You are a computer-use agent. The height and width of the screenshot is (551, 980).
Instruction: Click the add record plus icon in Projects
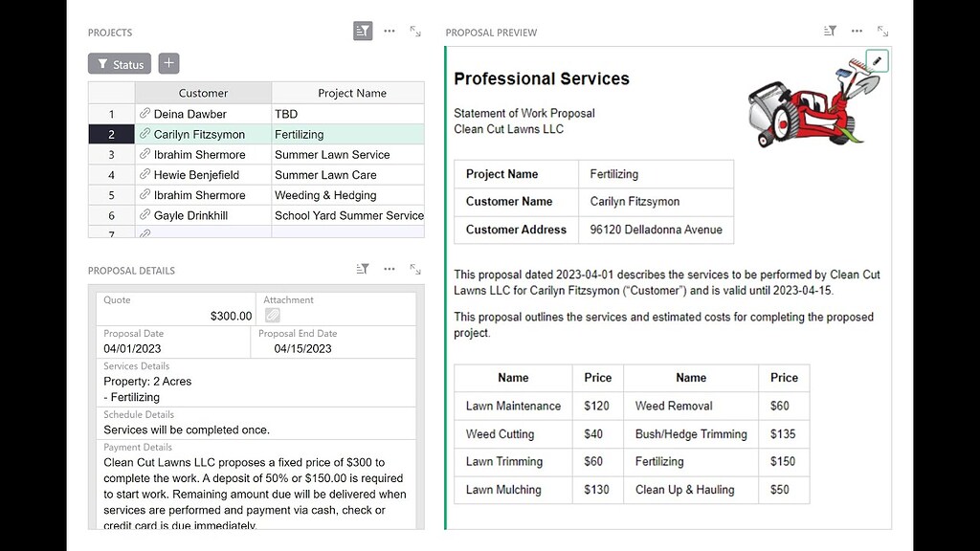point(168,62)
